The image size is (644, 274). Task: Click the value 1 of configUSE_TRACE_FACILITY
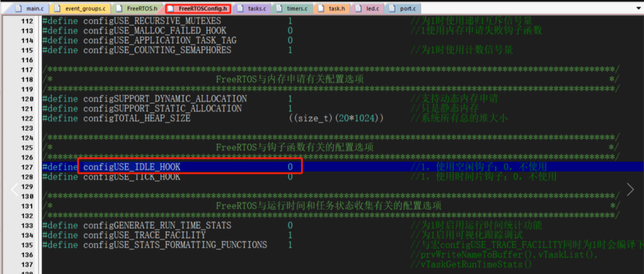290,235
